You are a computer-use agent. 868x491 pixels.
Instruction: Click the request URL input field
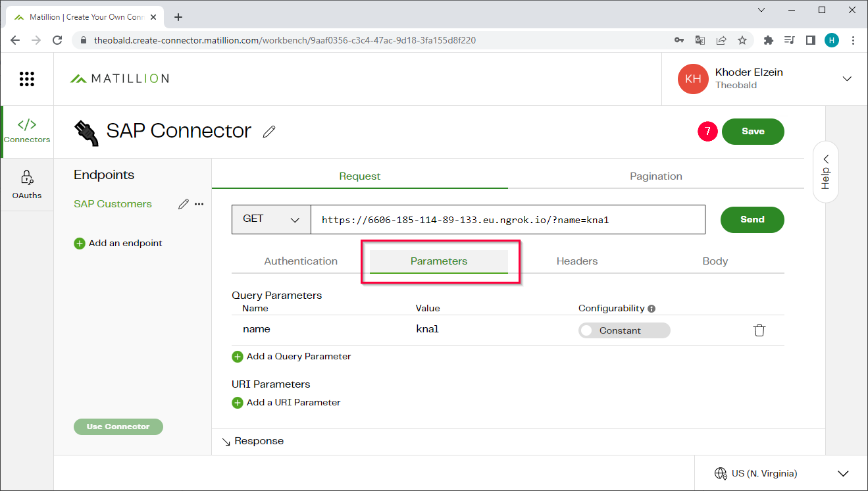[x=508, y=220]
